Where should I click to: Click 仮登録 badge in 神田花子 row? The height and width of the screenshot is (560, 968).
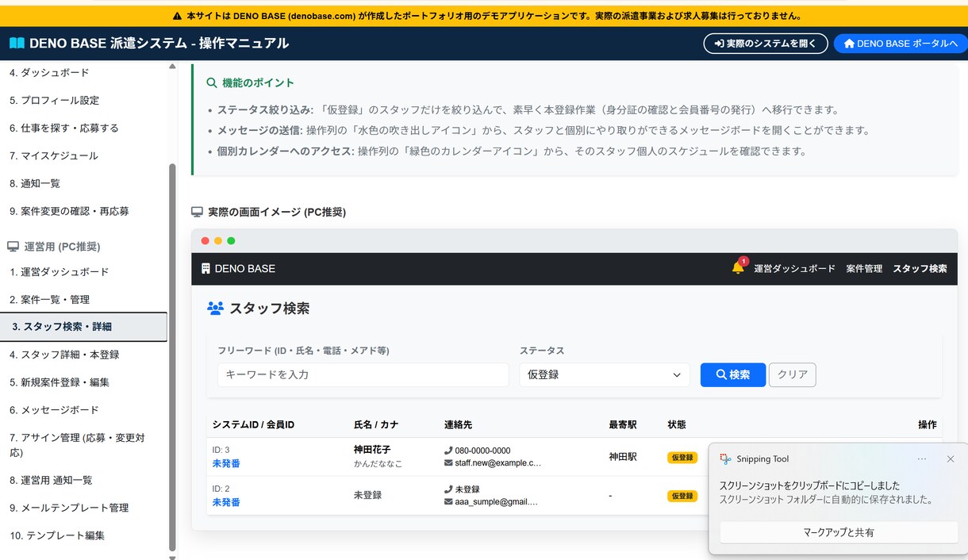[682, 458]
